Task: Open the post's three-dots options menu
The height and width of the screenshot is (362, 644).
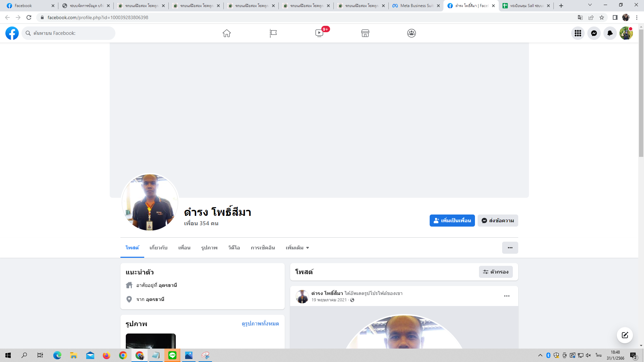Action: [x=507, y=296]
